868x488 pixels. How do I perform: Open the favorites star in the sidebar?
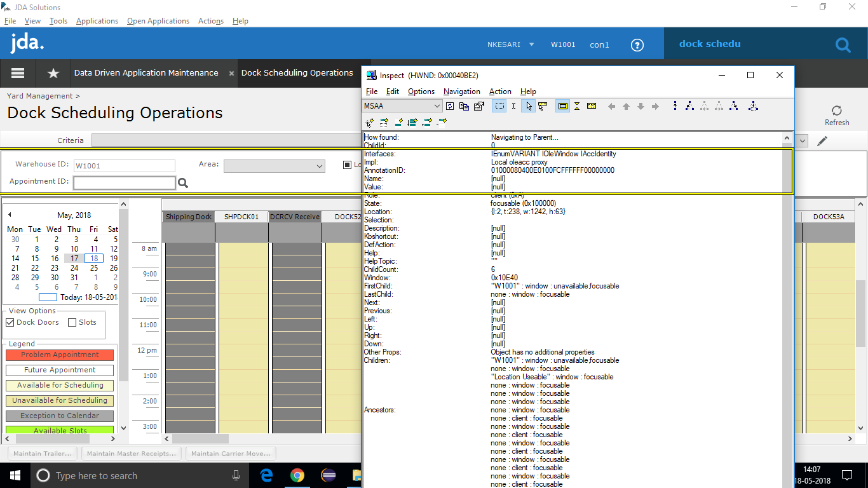[x=53, y=73]
